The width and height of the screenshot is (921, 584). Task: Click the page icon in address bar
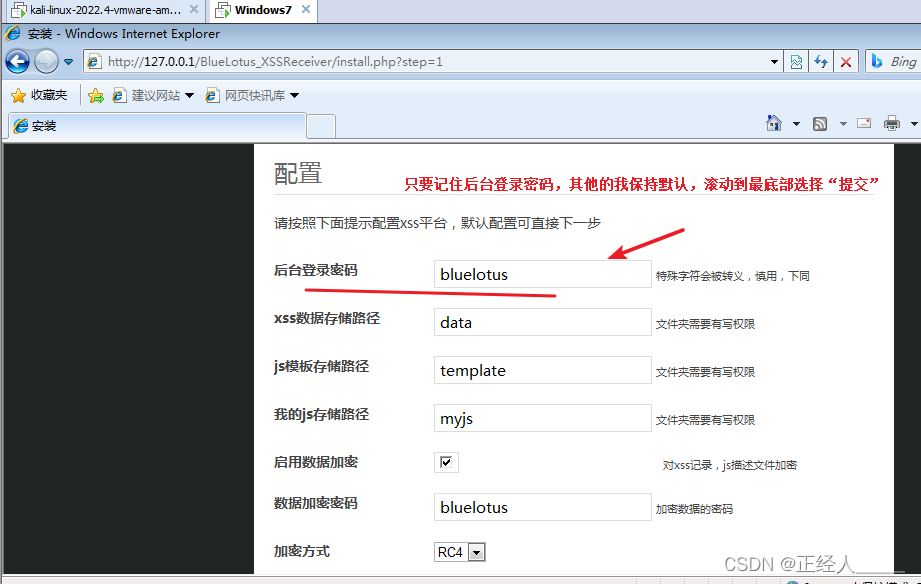click(95, 62)
